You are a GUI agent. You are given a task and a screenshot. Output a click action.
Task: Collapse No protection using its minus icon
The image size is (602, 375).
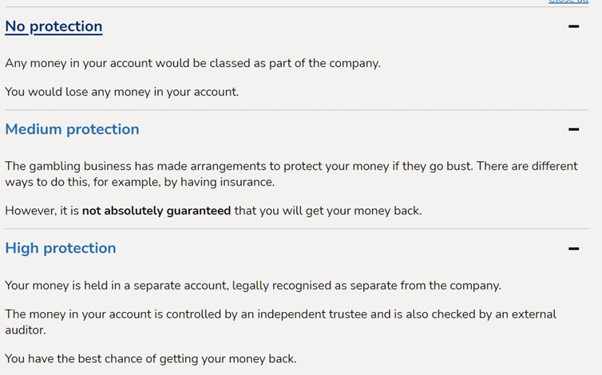(574, 26)
